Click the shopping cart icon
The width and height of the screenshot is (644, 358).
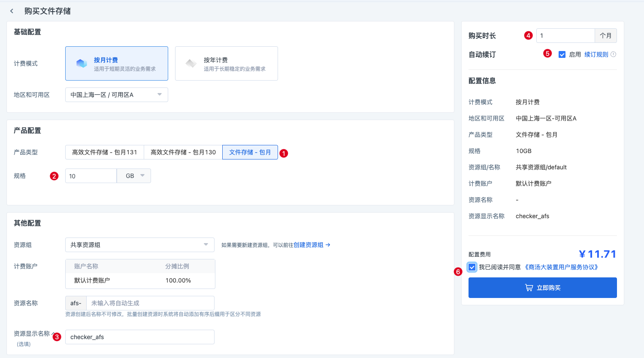tap(529, 288)
